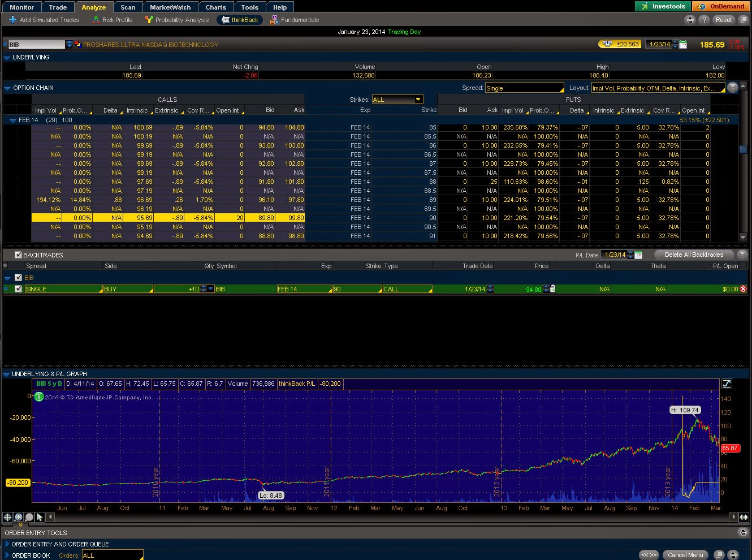This screenshot has width=752, height=560.
Task: Expand the chart time axis with the right-edge plus icon
Action: tap(744, 517)
